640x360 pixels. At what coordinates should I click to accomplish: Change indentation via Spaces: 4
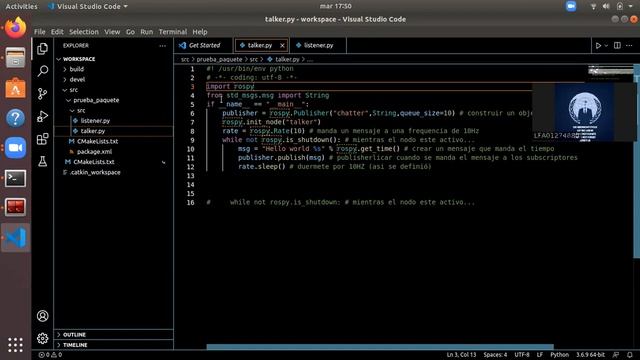click(495, 355)
